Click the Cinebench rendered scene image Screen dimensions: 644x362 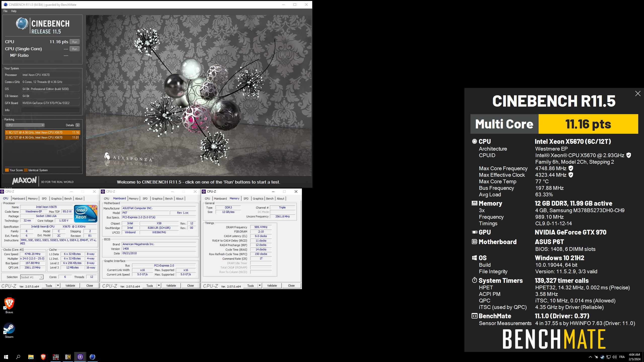(199, 95)
